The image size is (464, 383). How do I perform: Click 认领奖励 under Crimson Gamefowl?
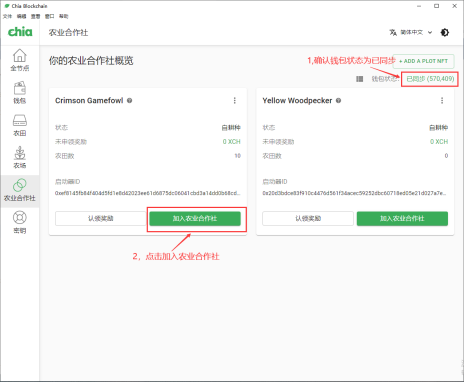pyautogui.click(x=101, y=218)
